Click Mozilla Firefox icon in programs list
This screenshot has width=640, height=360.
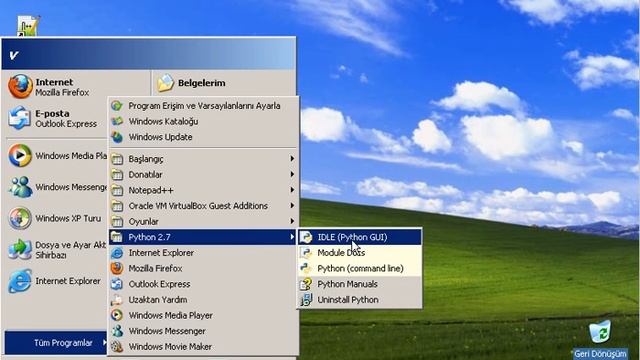(117, 268)
